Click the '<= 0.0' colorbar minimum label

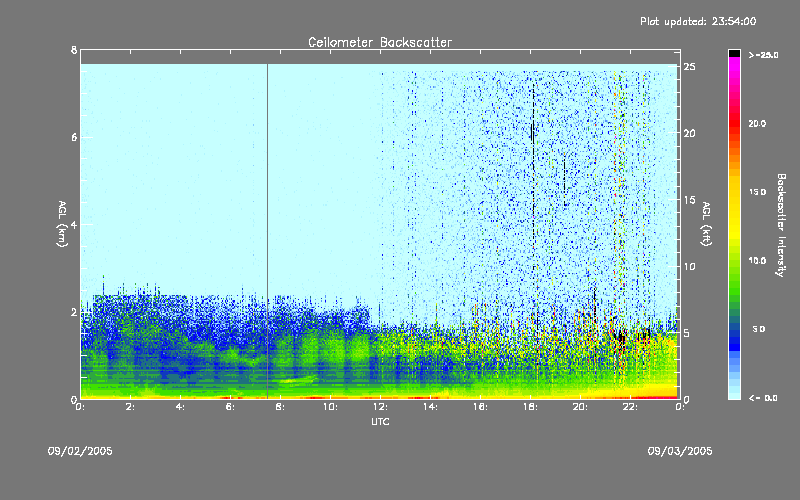[763, 398]
